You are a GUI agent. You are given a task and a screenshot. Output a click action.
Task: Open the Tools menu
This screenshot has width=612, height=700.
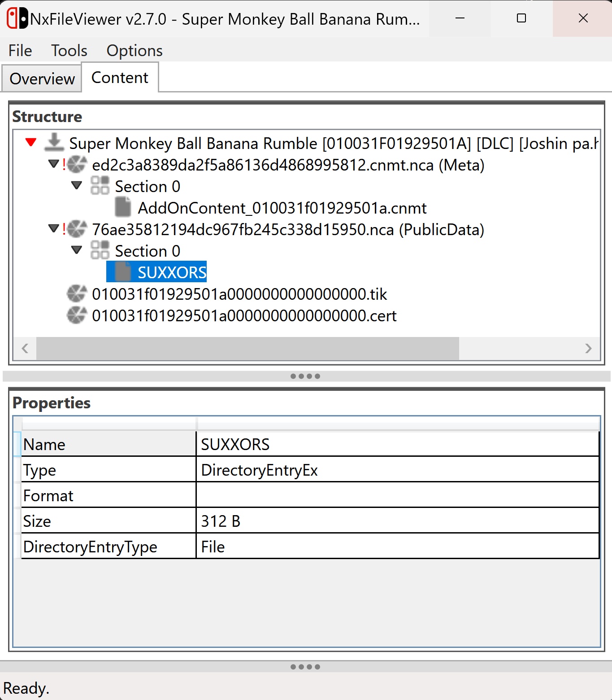(x=69, y=51)
